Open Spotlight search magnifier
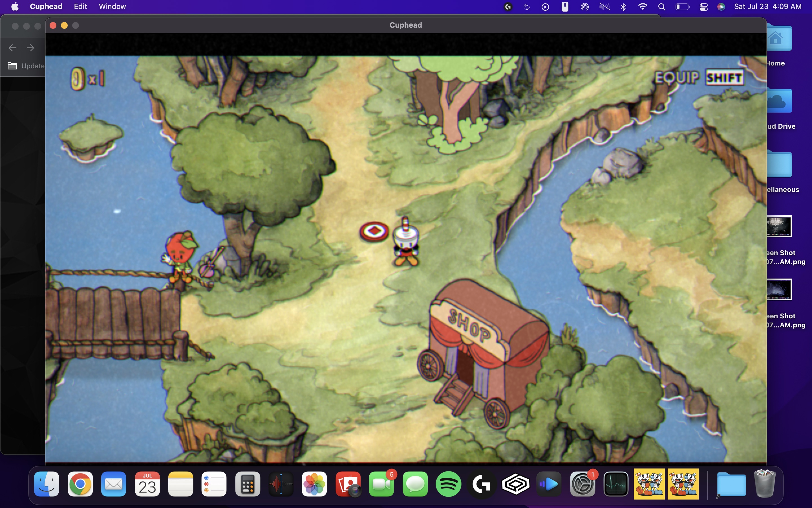 pyautogui.click(x=662, y=7)
